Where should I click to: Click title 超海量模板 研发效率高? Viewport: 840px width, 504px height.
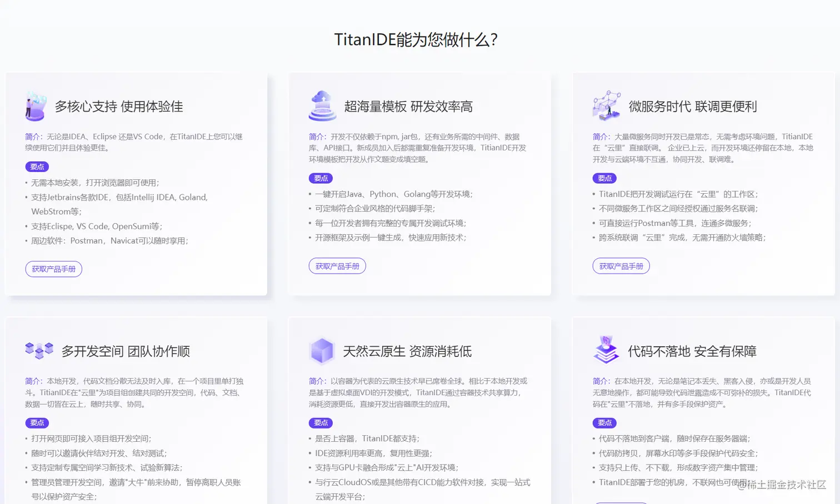tap(408, 107)
